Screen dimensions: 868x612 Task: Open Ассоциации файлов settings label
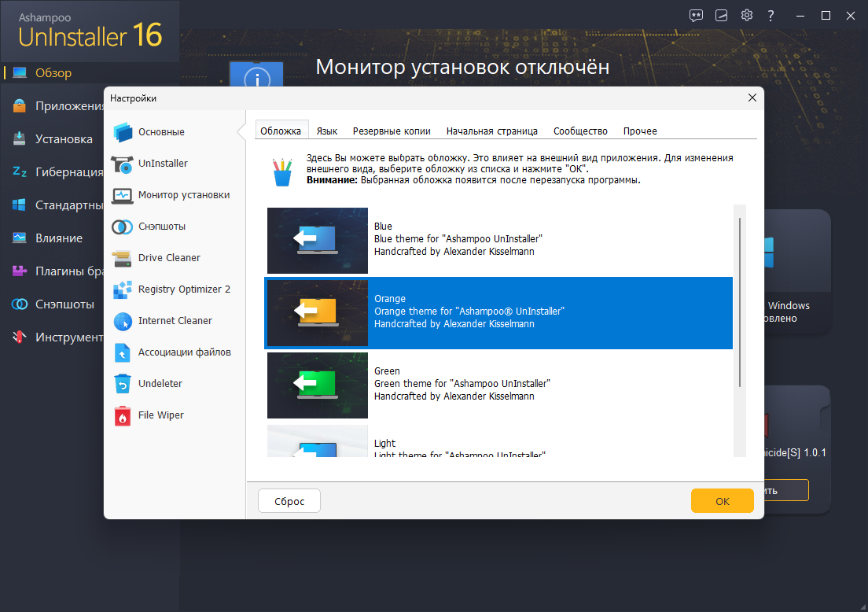pos(185,352)
